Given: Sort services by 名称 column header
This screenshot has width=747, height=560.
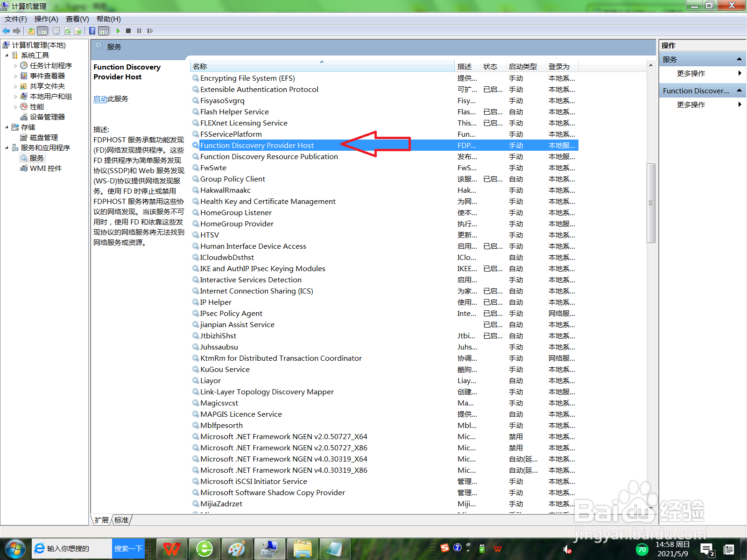Looking at the screenshot, I should point(322,66).
